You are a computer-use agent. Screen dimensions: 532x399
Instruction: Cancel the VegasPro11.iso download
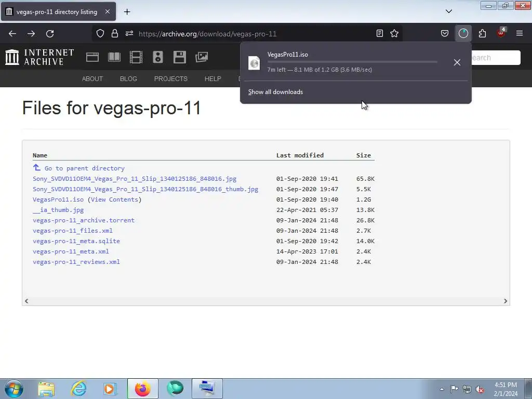(x=457, y=62)
